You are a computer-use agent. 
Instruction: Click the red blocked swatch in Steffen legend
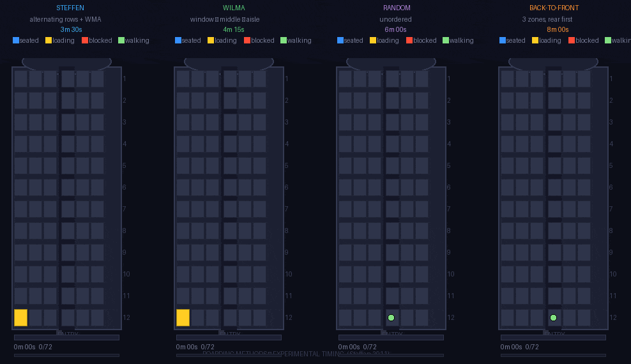(x=85, y=40)
